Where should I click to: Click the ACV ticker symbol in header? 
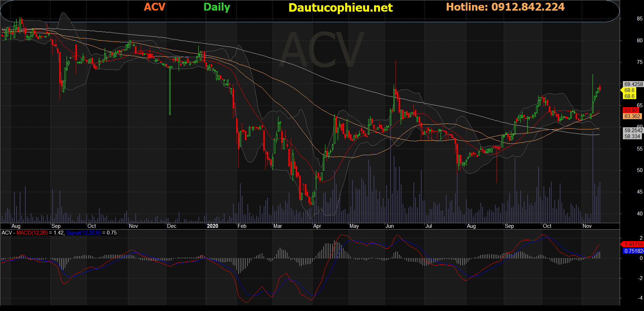(154, 7)
